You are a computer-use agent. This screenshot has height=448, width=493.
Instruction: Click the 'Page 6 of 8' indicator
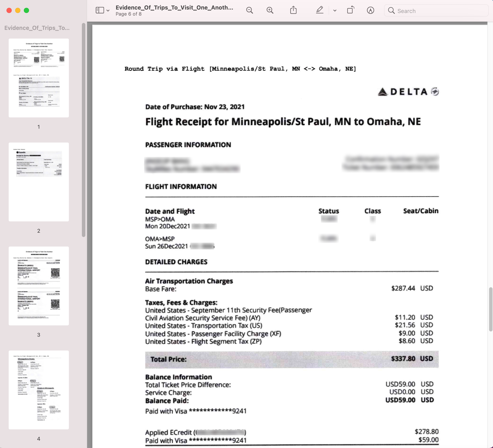[128, 14]
